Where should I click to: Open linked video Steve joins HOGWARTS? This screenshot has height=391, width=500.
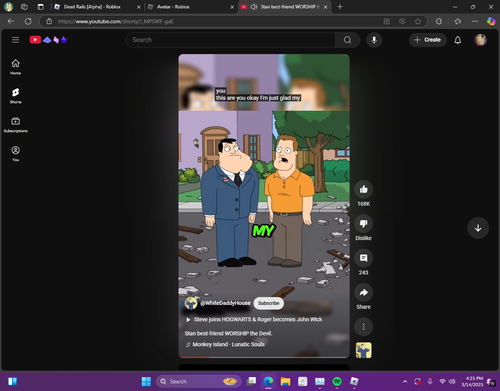254,319
